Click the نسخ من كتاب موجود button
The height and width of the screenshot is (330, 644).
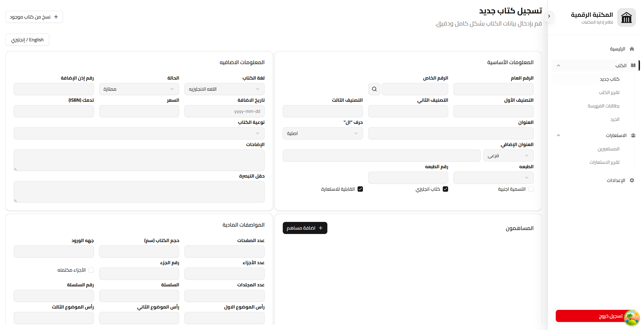click(x=34, y=17)
